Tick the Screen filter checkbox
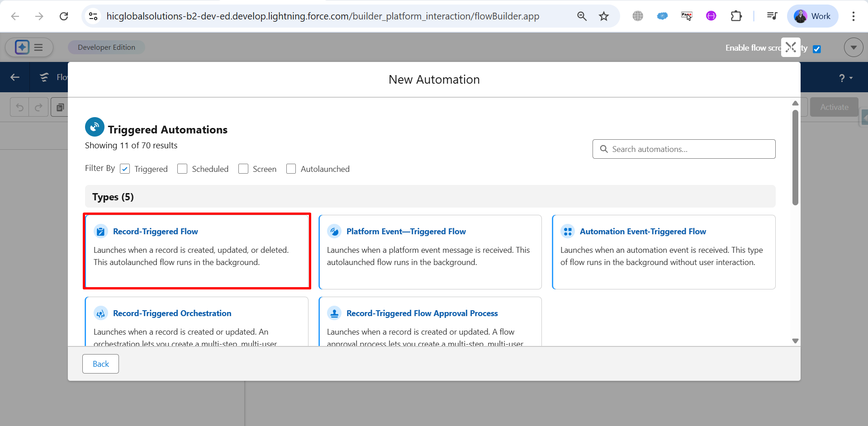The height and width of the screenshot is (426, 868). (243, 169)
